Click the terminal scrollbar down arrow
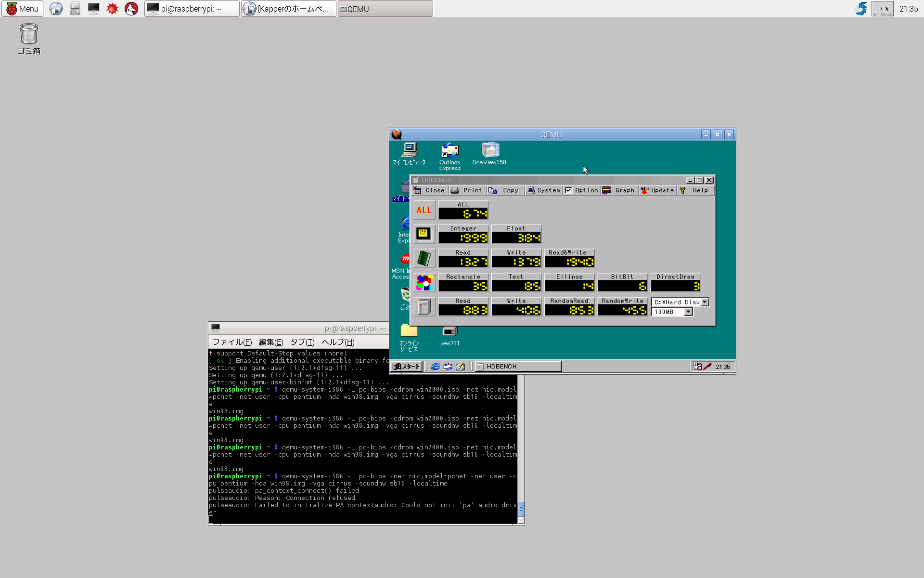 tap(521, 520)
